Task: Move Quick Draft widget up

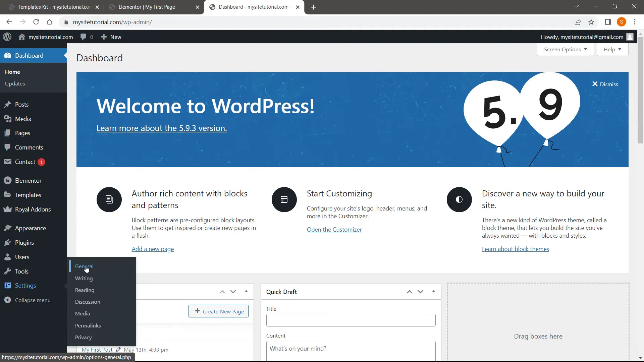Action: 409,292
